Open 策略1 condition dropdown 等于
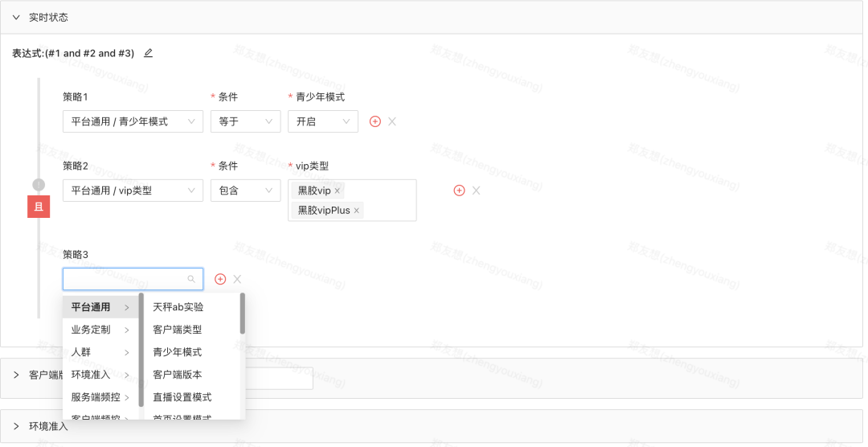Image resolution: width=868 pixels, height=447 pixels. coord(245,121)
